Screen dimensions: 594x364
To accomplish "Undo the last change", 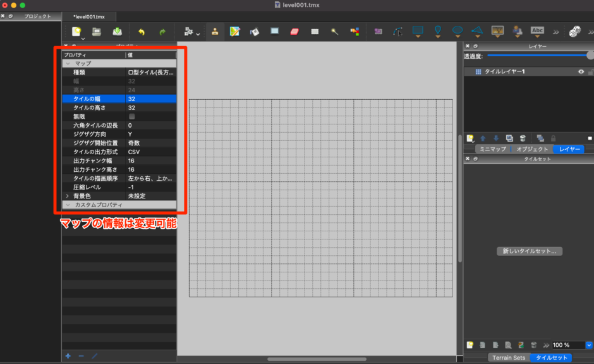I will click(142, 32).
